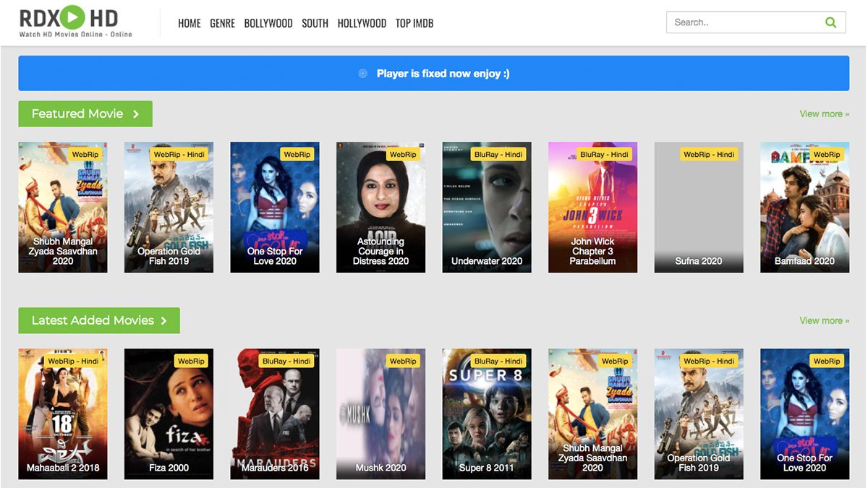Open One Stop For Love in Featured Movie
This screenshot has height=488, width=868.
tap(275, 207)
